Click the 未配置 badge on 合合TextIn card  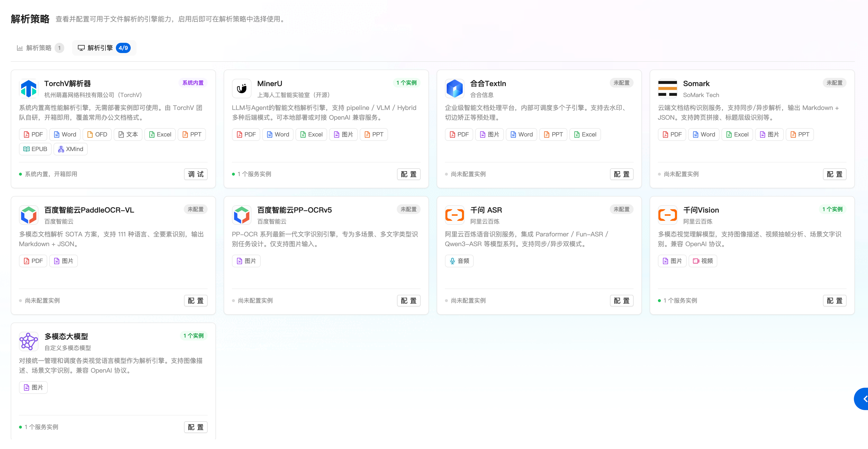point(622,83)
